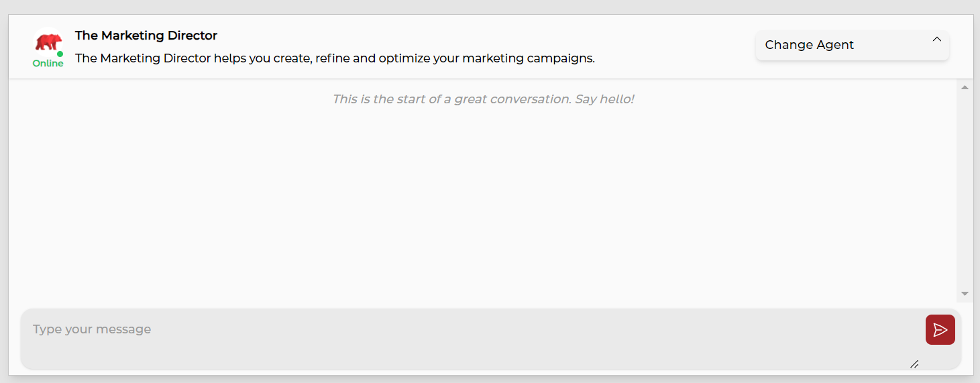Open the Change Agent dropdown

(852, 46)
